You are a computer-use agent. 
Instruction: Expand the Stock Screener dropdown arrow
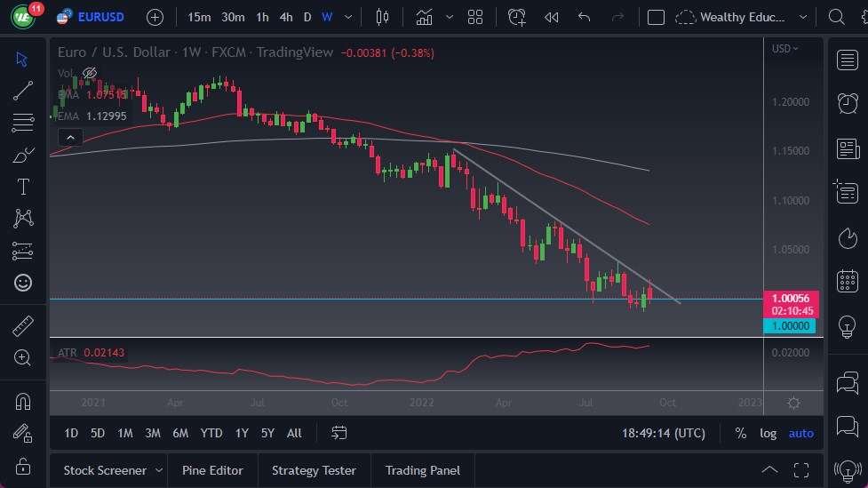[x=158, y=470]
